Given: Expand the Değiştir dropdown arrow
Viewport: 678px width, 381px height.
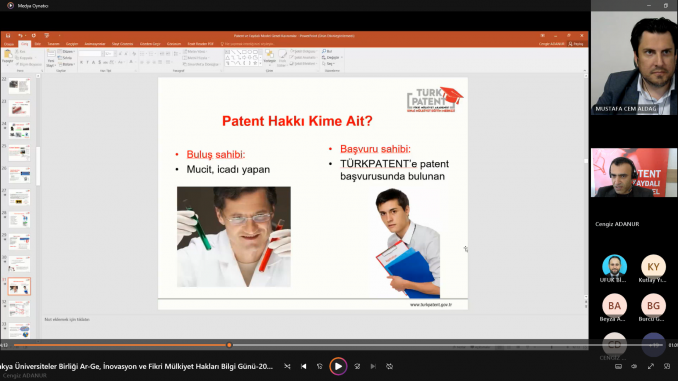Looking at the screenshot, I should 342,58.
